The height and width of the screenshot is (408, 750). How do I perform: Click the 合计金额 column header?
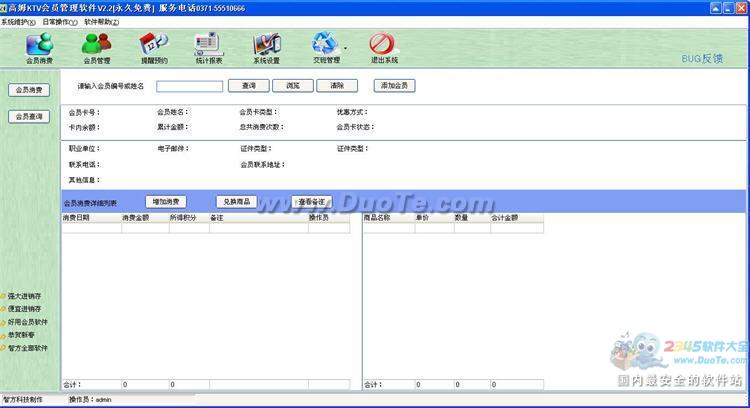517,218
